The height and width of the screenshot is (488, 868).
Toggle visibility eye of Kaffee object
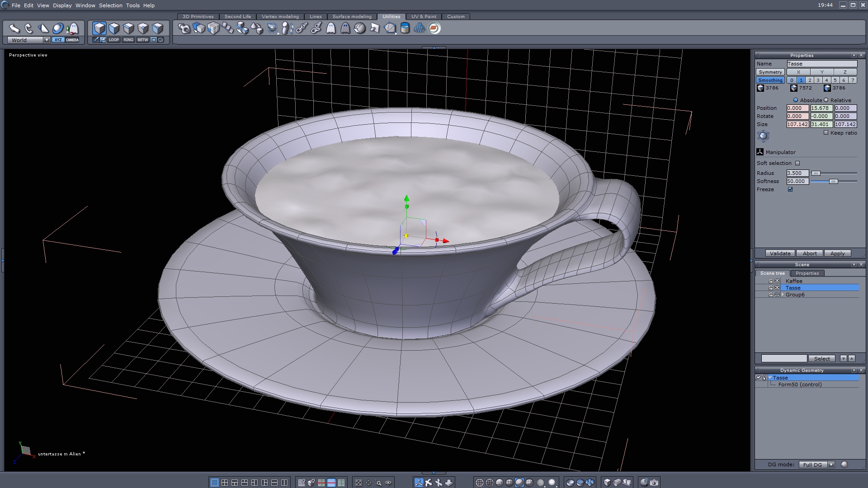click(777, 281)
